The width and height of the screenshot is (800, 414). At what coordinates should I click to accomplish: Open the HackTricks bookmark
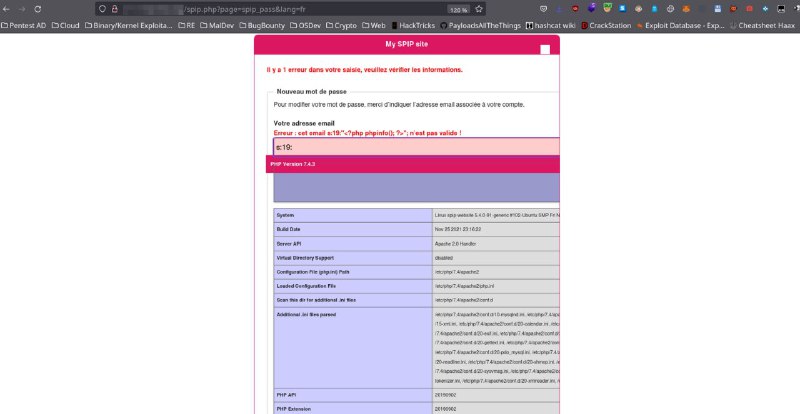[413, 25]
